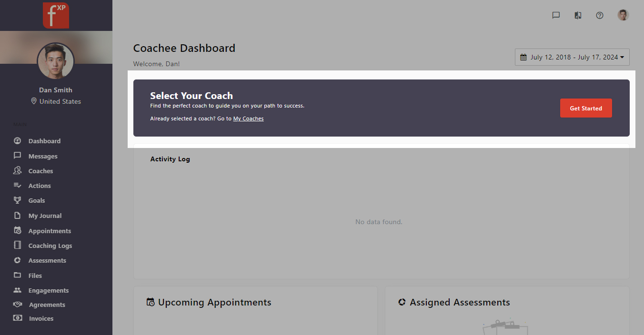
Task: Click the calendar icon in date range
Action: [523, 57]
